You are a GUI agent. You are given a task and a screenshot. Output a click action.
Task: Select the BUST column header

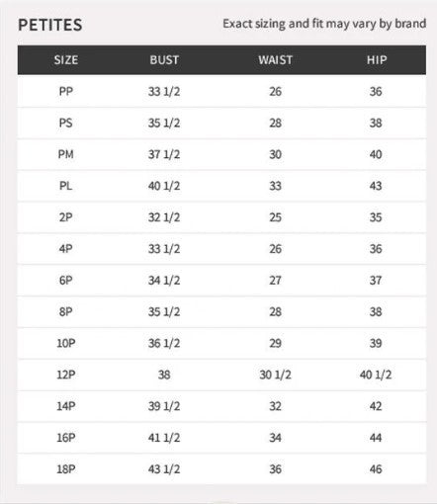pos(164,60)
